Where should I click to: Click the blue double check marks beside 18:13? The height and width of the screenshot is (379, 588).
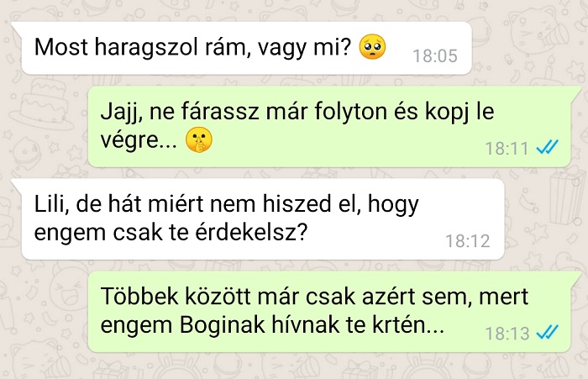coord(547,333)
